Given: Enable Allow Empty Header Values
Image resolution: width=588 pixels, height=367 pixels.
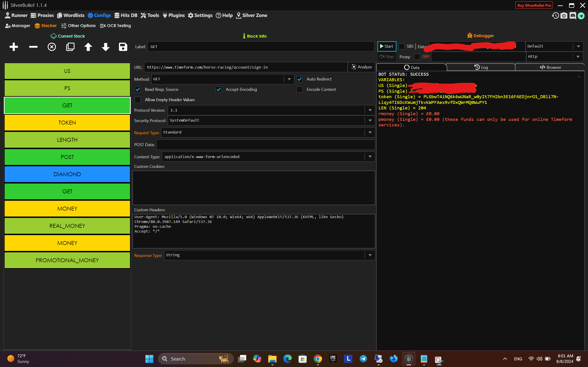Looking at the screenshot, I should pyautogui.click(x=138, y=100).
